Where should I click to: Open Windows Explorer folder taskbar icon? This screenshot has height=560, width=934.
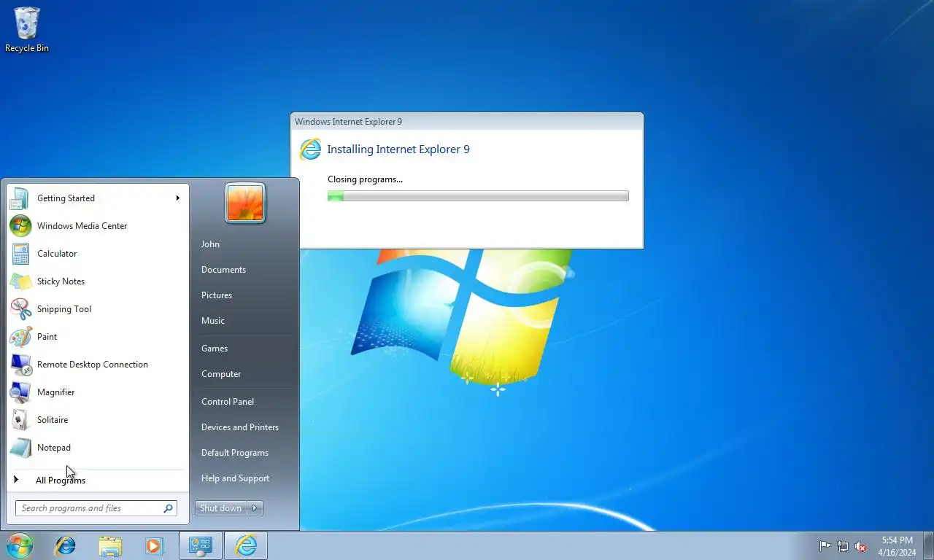(110, 545)
